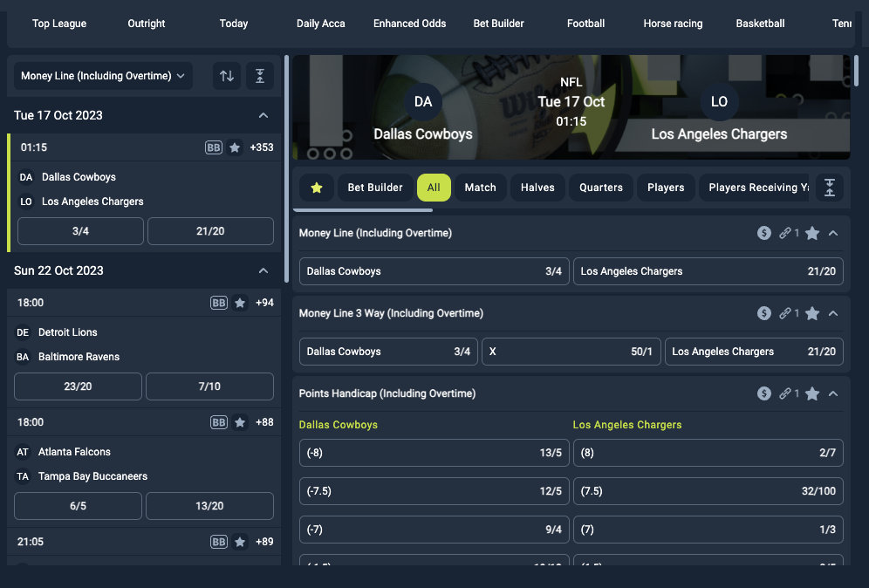Collapse the Money Line (Including Overtime) market
This screenshot has height=588, width=869.
pyautogui.click(x=833, y=233)
